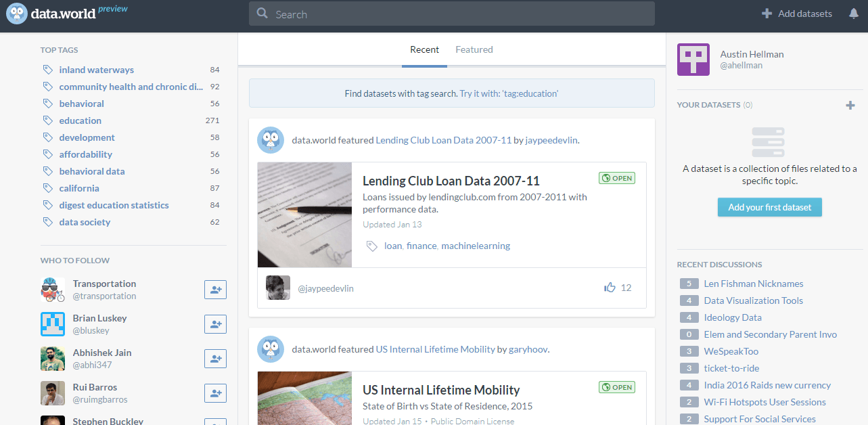Follow Rui Barros via add-user icon
Screen dimensions: 868x425
pos(215,393)
